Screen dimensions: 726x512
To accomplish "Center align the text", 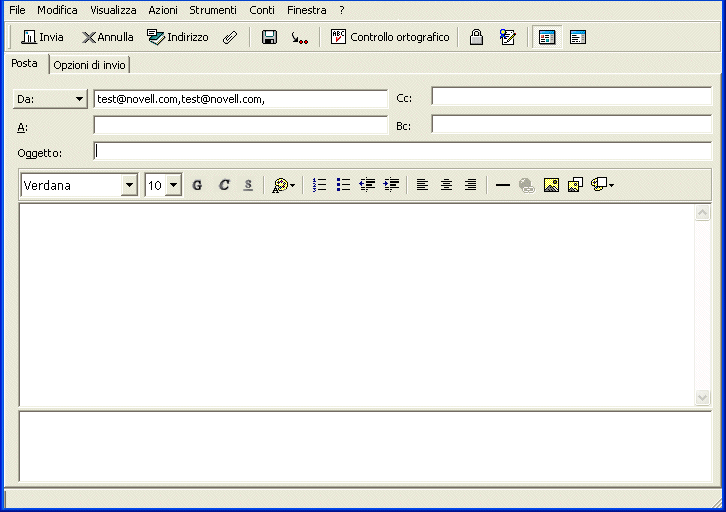I will (x=446, y=185).
